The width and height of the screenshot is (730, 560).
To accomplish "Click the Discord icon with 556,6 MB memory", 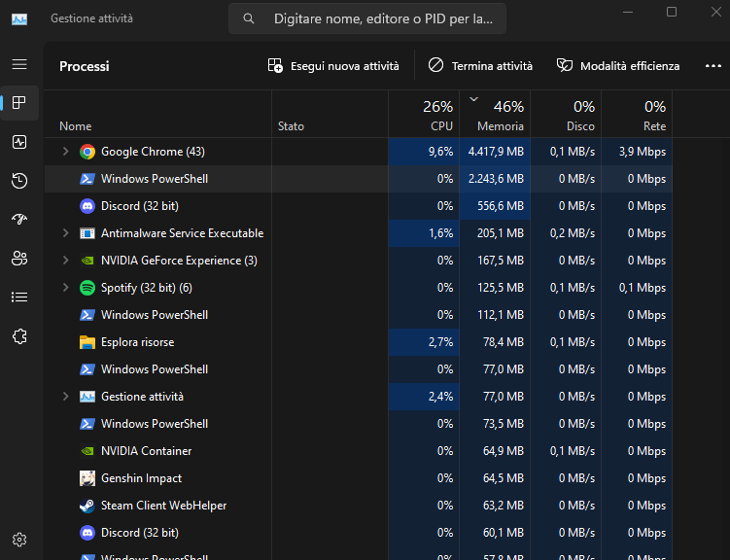I will (87, 206).
